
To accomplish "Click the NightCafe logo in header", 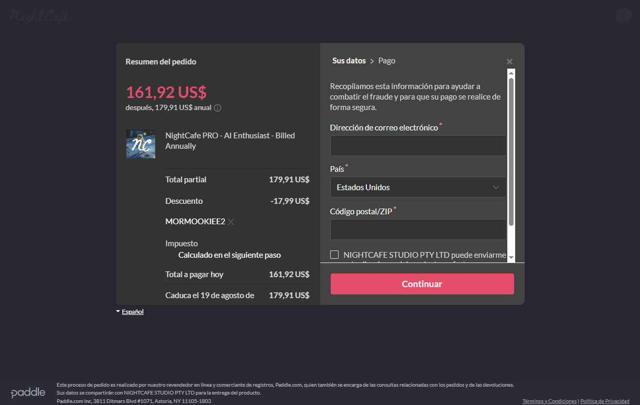I will pos(39,16).
